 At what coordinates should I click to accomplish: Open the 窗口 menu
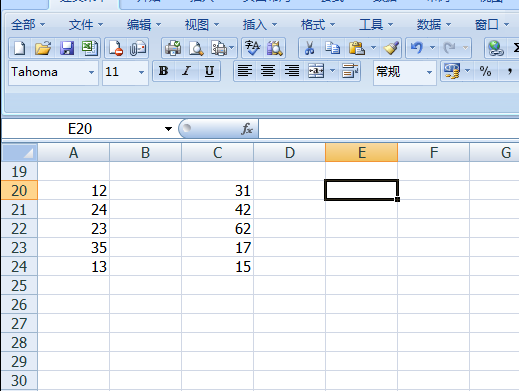[492, 24]
